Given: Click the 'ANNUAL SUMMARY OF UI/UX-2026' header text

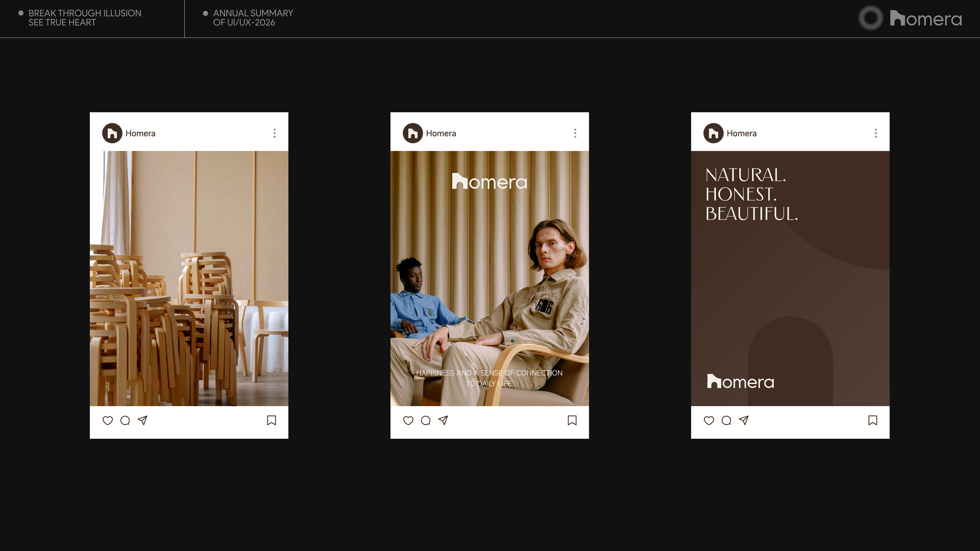Looking at the screenshot, I should 253,18.
